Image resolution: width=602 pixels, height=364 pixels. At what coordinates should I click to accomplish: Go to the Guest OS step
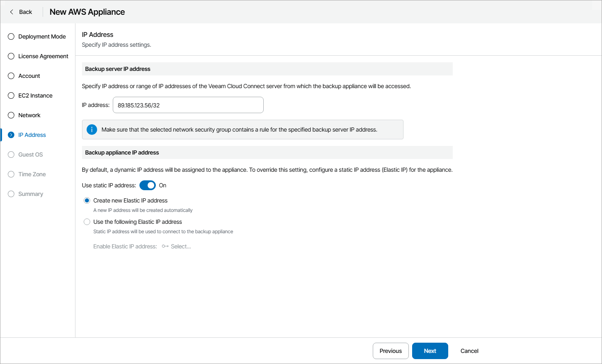[x=30, y=155]
